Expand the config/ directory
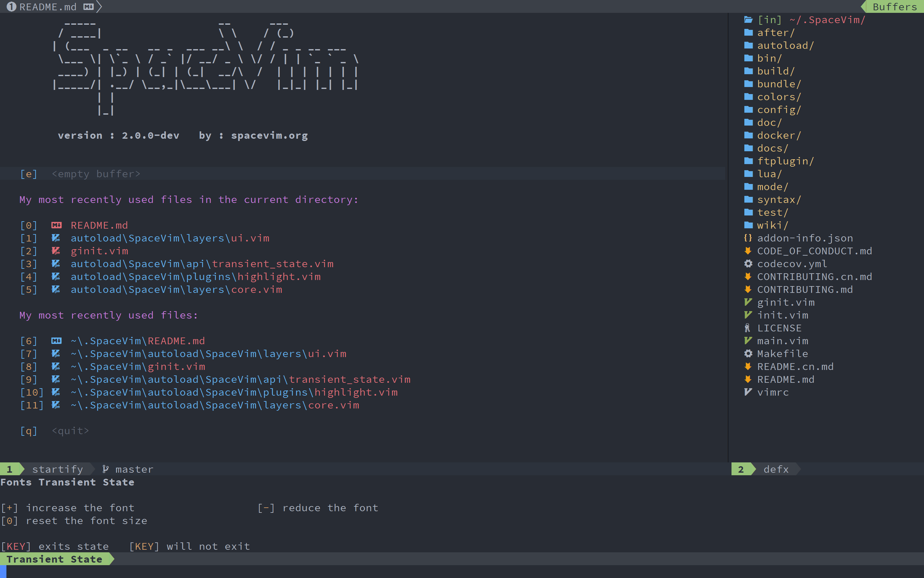 point(779,110)
